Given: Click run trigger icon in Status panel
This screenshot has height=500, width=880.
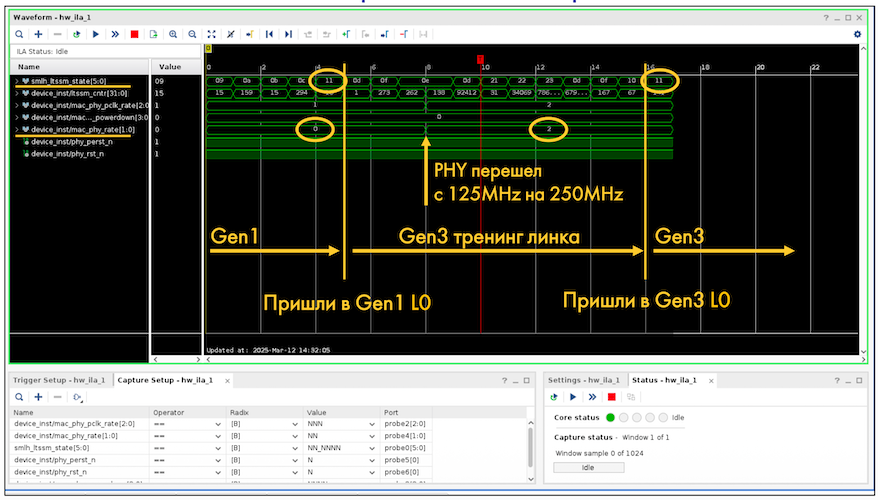Looking at the screenshot, I should click(573, 397).
